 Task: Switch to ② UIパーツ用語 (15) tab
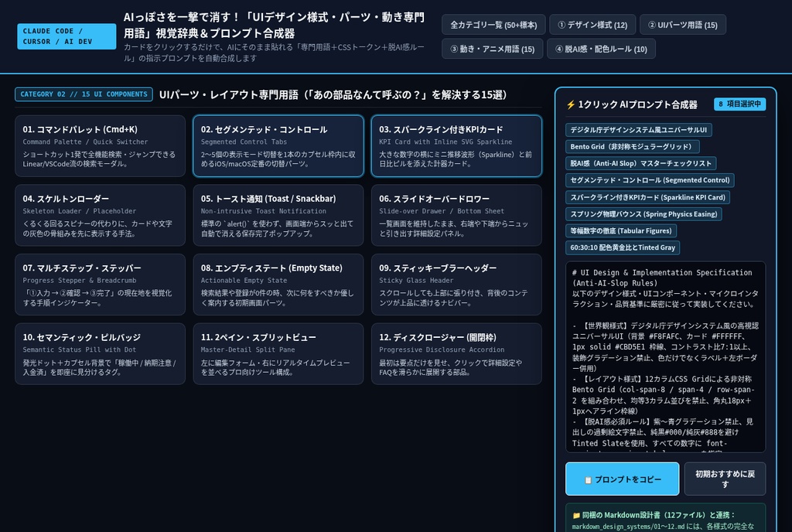pyautogui.click(x=683, y=25)
